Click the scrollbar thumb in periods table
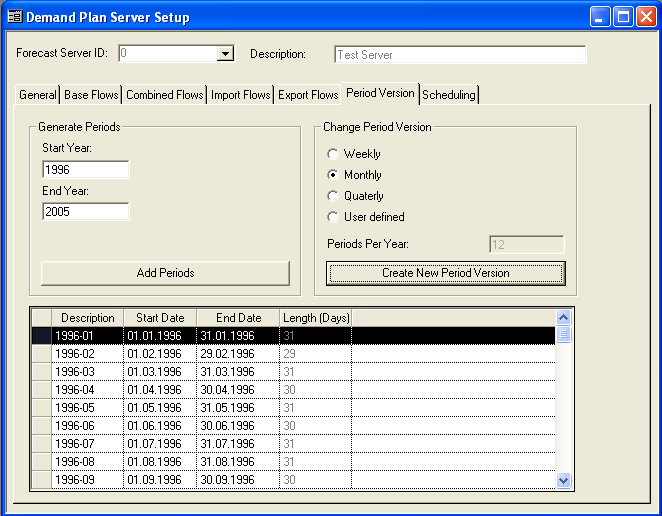Viewport: 662px width, 516px height. pyautogui.click(x=564, y=334)
